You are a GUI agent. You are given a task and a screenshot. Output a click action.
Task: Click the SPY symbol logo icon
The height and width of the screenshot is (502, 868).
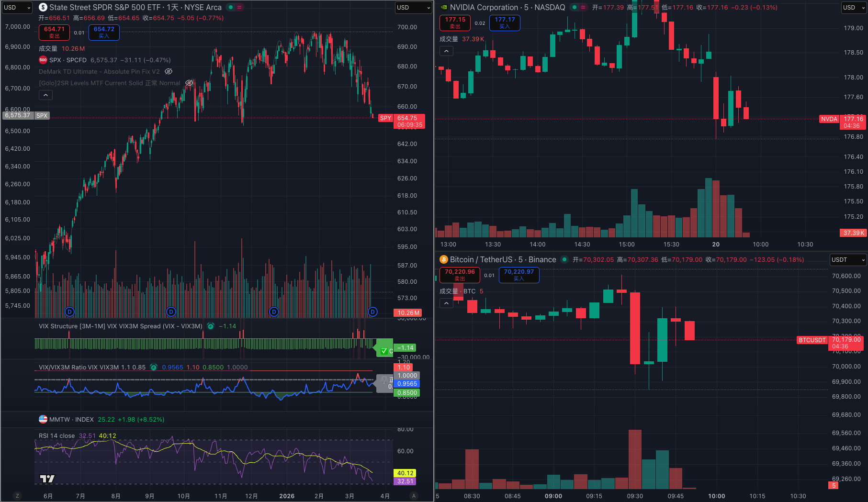43,7
